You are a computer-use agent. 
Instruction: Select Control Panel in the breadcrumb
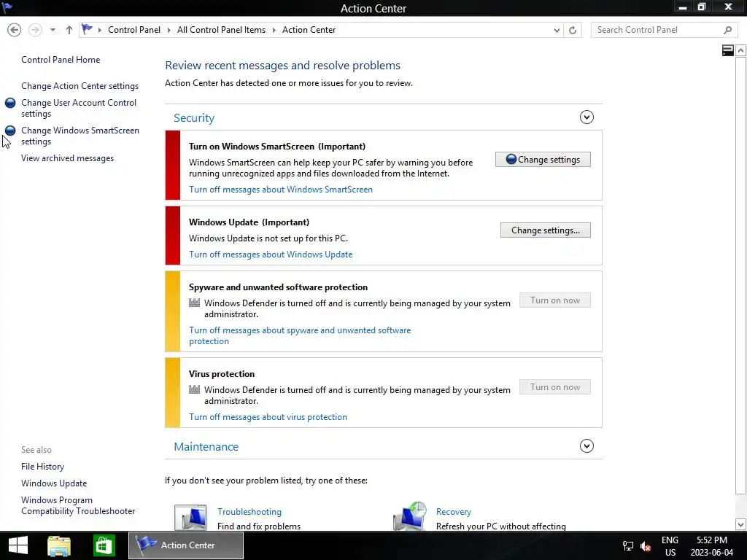tap(134, 30)
